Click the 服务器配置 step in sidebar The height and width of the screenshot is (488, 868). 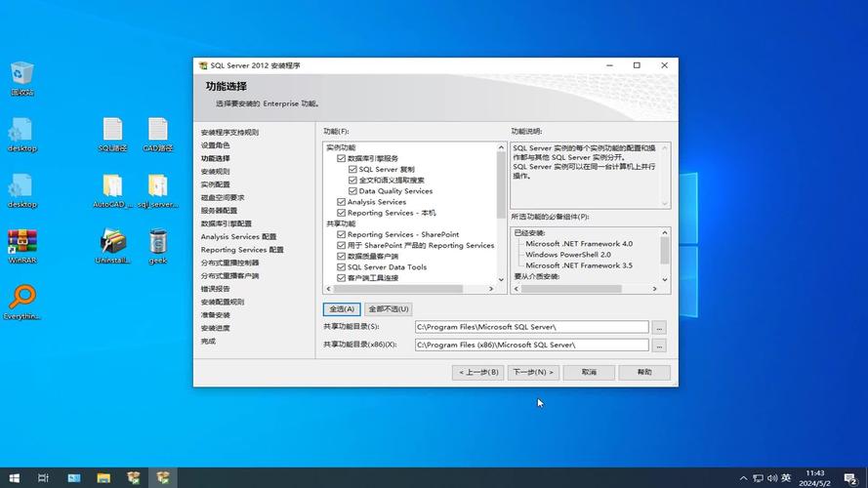pyautogui.click(x=219, y=211)
